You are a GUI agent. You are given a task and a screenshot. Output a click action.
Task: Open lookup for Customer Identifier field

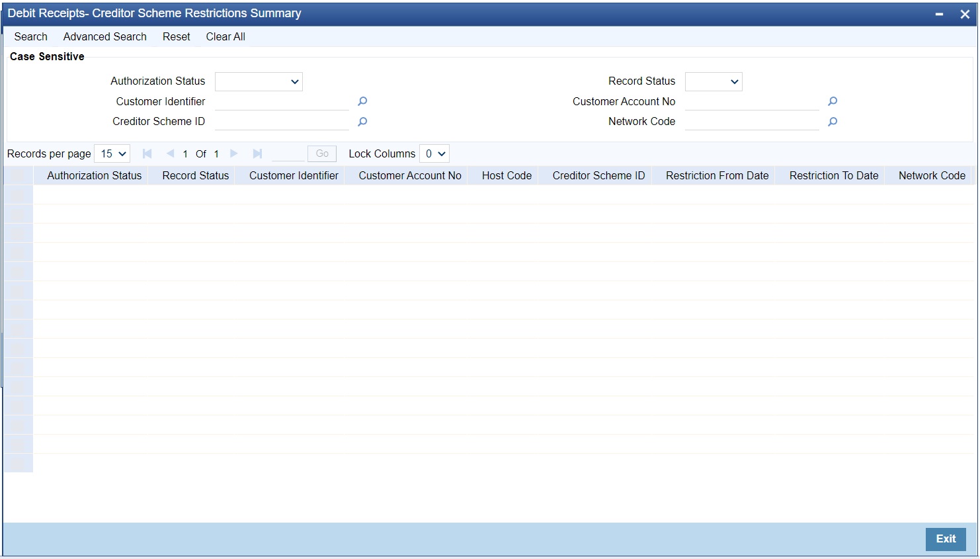coord(362,101)
